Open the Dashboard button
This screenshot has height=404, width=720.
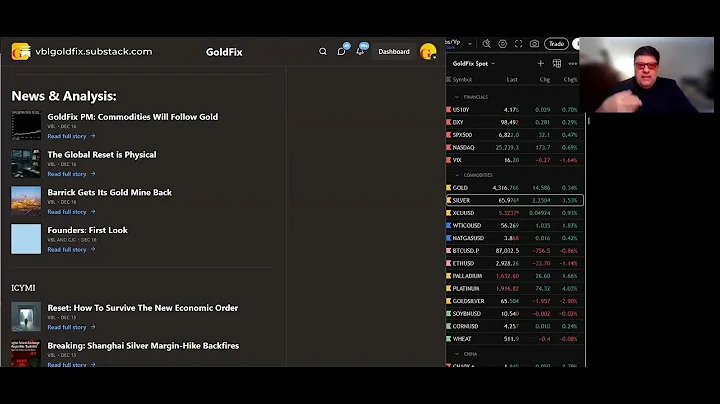point(394,51)
